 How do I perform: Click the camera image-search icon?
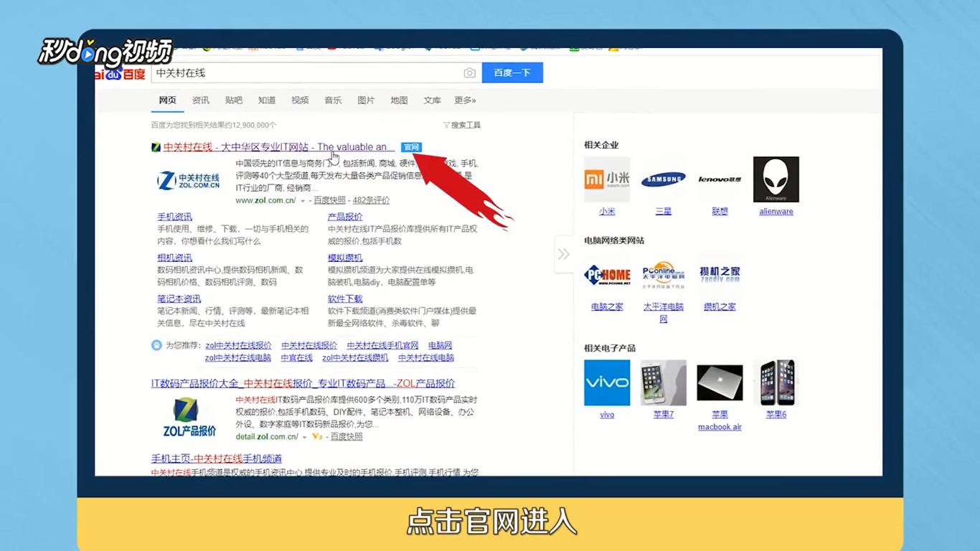click(469, 72)
